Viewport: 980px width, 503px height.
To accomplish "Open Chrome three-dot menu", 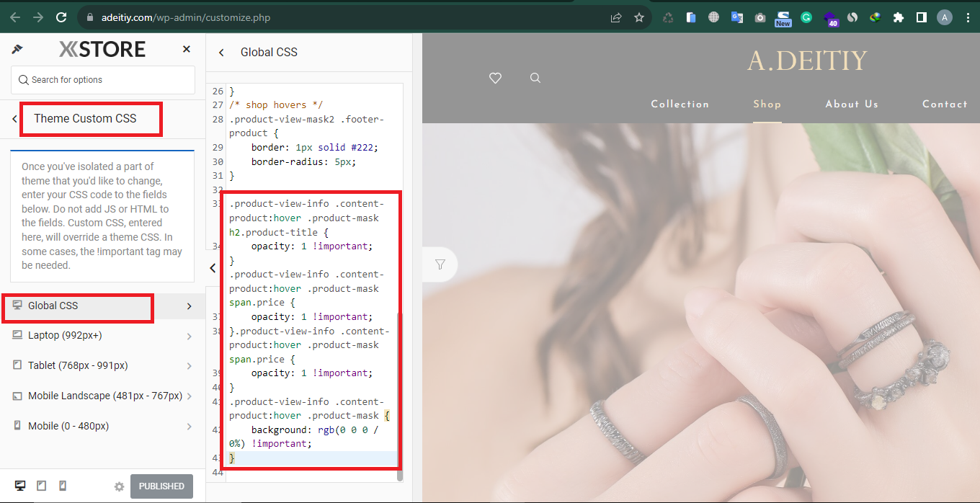I will [968, 17].
